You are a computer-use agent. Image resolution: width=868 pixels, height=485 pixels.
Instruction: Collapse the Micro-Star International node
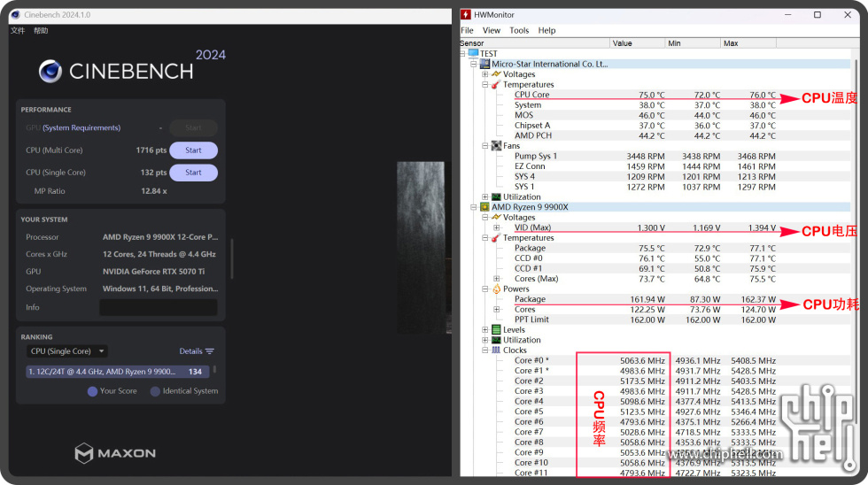pyautogui.click(x=474, y=64)
